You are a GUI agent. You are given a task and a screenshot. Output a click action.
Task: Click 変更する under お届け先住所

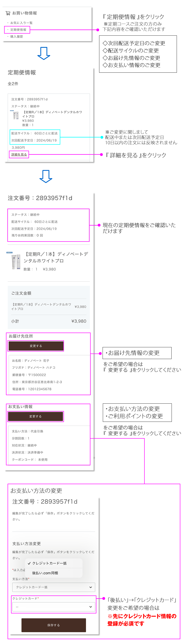click(36, 346)
